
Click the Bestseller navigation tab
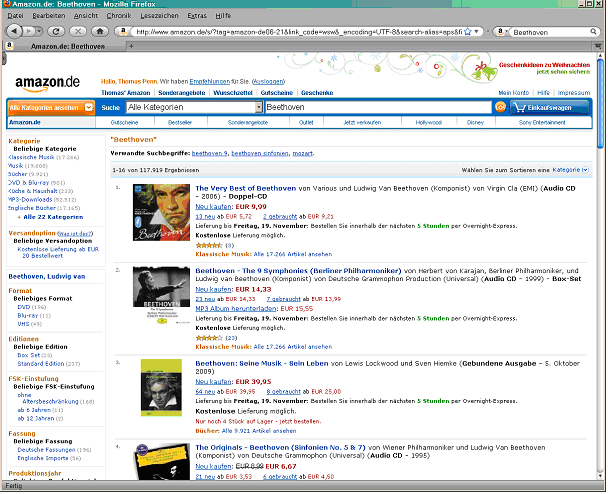pos(180,123)
